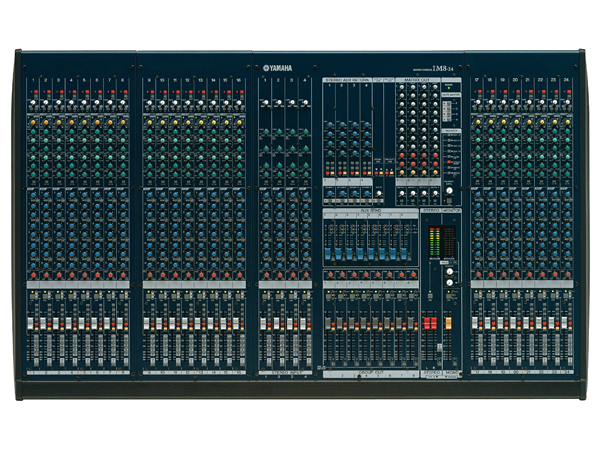Move the left red Stereo master fader
The width and height of the screenshot is (600, 450).
427,323
